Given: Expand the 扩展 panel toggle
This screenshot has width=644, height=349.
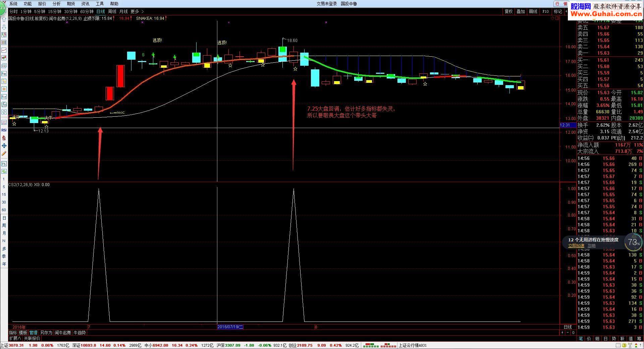Looking at the screenshot, I should 15,338.
